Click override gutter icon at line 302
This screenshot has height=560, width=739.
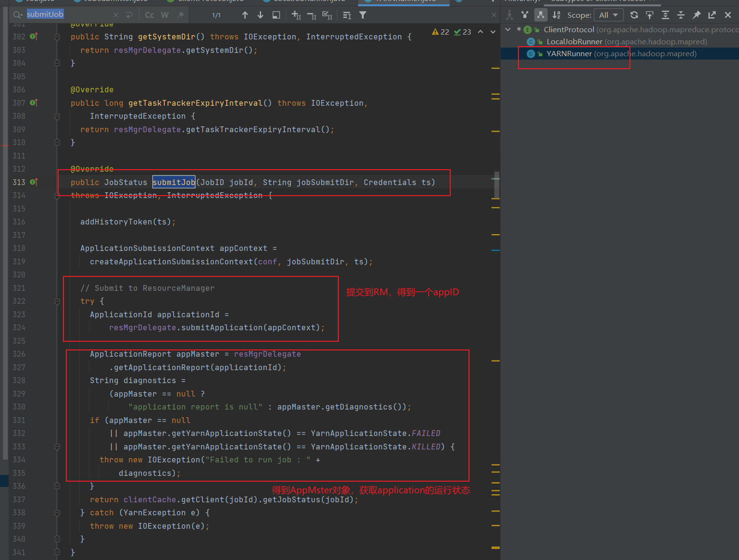[34, 37]
